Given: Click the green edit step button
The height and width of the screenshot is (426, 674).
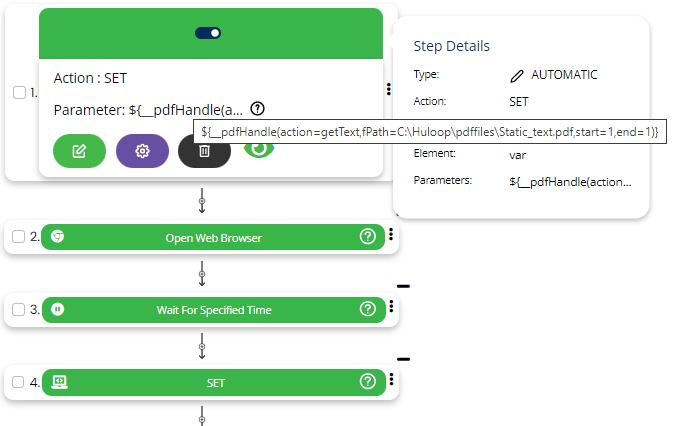Looking at the screenshot, I should 79,151.
